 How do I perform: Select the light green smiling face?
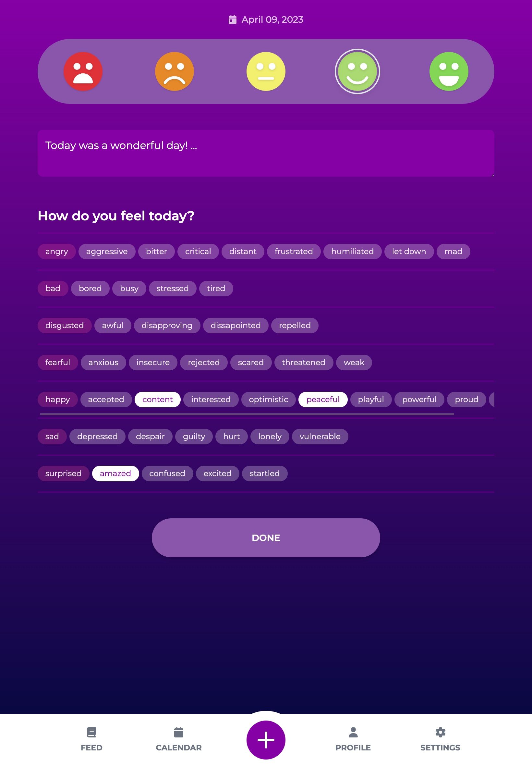point(357,71)
